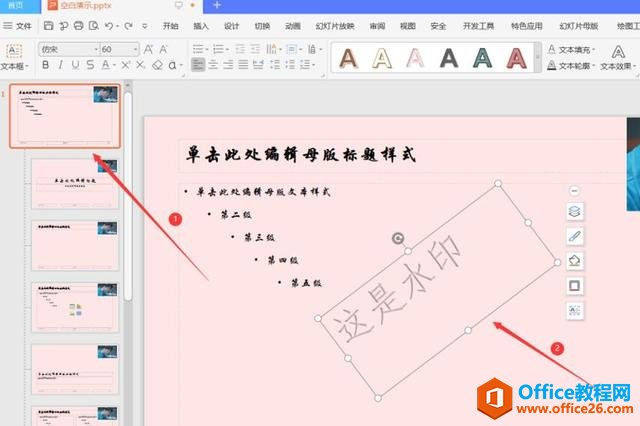Click the Clear Formatting eraser icon

(x=157, y=65)
